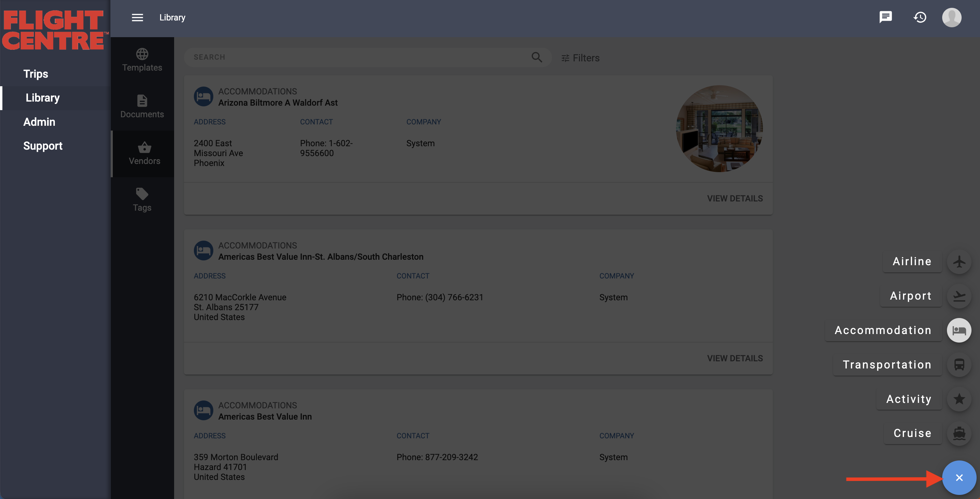980x499 pixels.
Task: Click the Arizona Biltmore accommodation bed icon
Action: pos(203,97)
